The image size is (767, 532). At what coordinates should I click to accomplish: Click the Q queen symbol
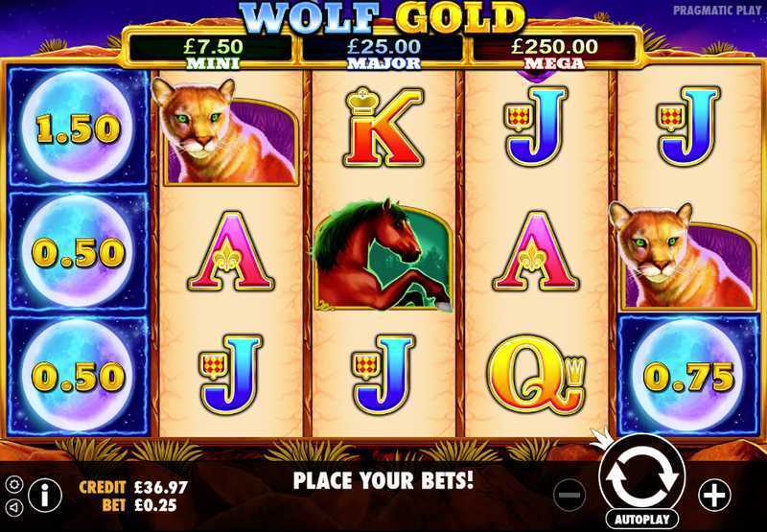(537, 374)
